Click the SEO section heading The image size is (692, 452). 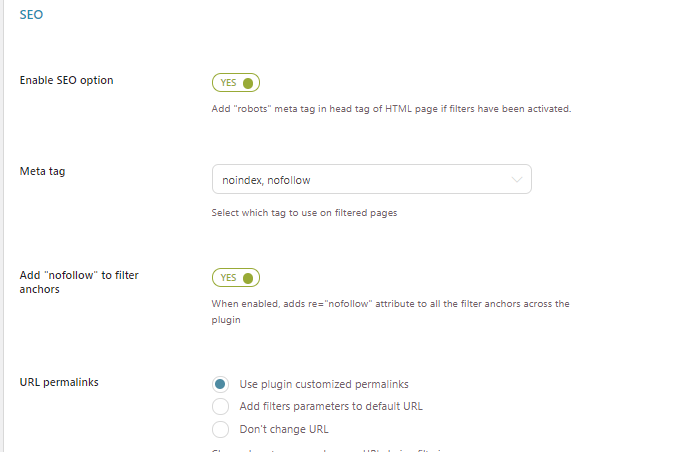[x=31, y=15]
